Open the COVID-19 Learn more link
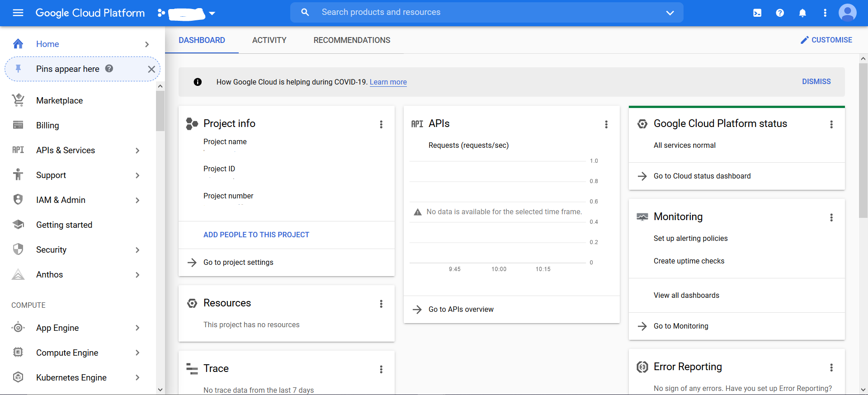 [x=388, y=82]
